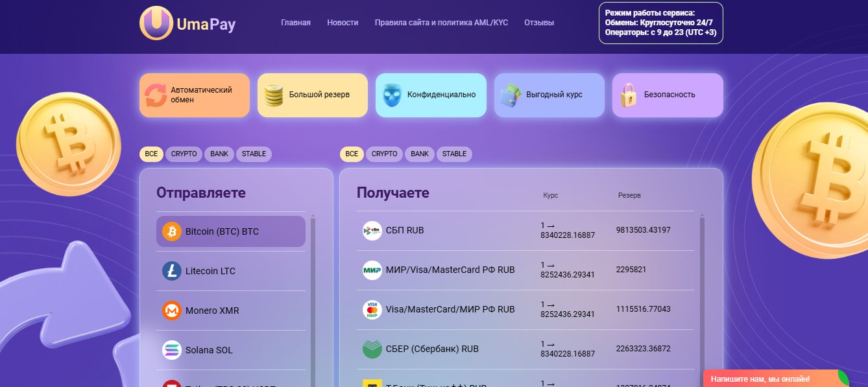Click the Автоматический обмен card
Viewport: 868px width, 387px height.
click(195, 95)
